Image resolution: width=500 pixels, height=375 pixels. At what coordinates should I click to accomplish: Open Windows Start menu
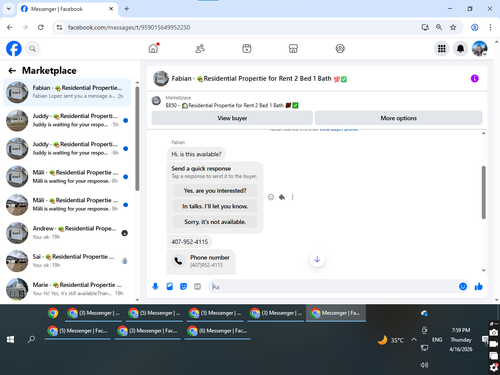click(x=10, y=339)
